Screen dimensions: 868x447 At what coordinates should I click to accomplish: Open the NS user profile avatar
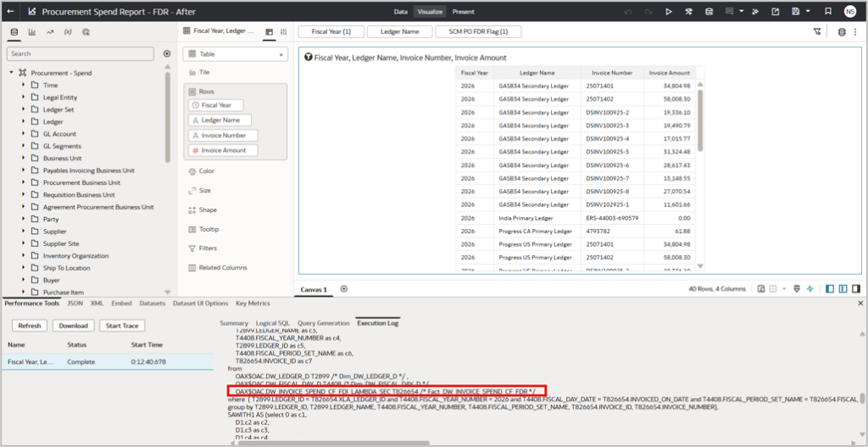coord(849,11)
